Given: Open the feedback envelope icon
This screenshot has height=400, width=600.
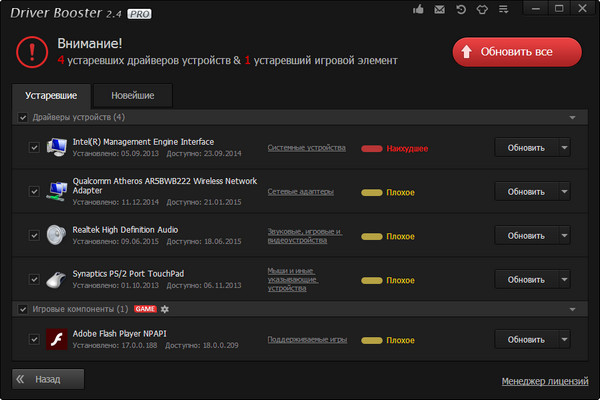Looking at the screenshot, I should pos(441,10).
